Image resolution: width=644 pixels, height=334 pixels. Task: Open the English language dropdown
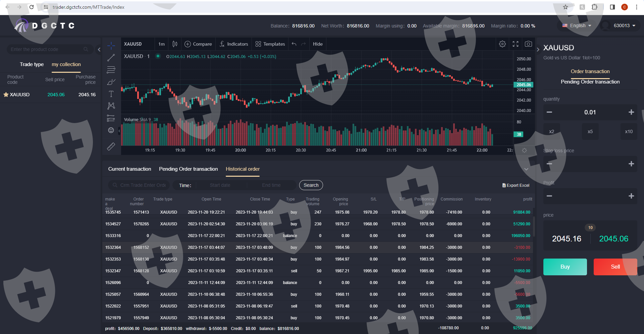click(x=577, y=25)
